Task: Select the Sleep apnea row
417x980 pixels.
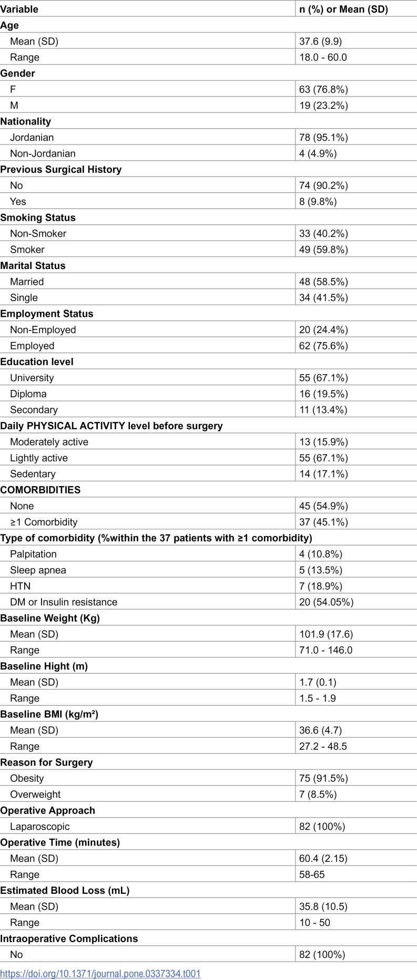Action: 208,570
